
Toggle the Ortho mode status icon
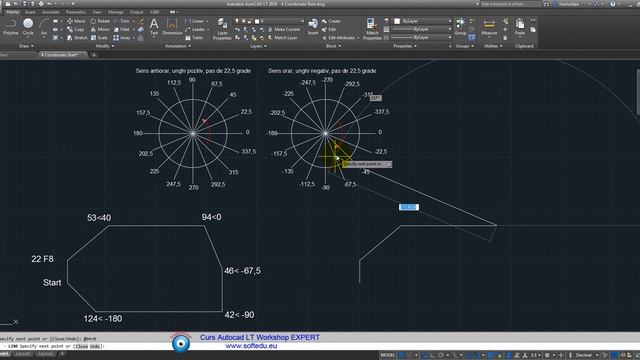tap(433, 355)
